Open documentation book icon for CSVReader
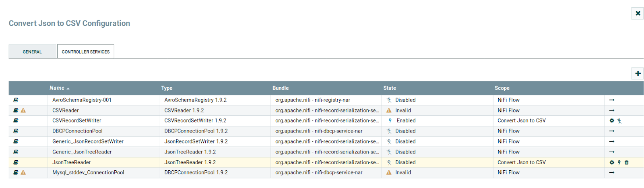The image size is (644, 188). (x=16, y=110)
